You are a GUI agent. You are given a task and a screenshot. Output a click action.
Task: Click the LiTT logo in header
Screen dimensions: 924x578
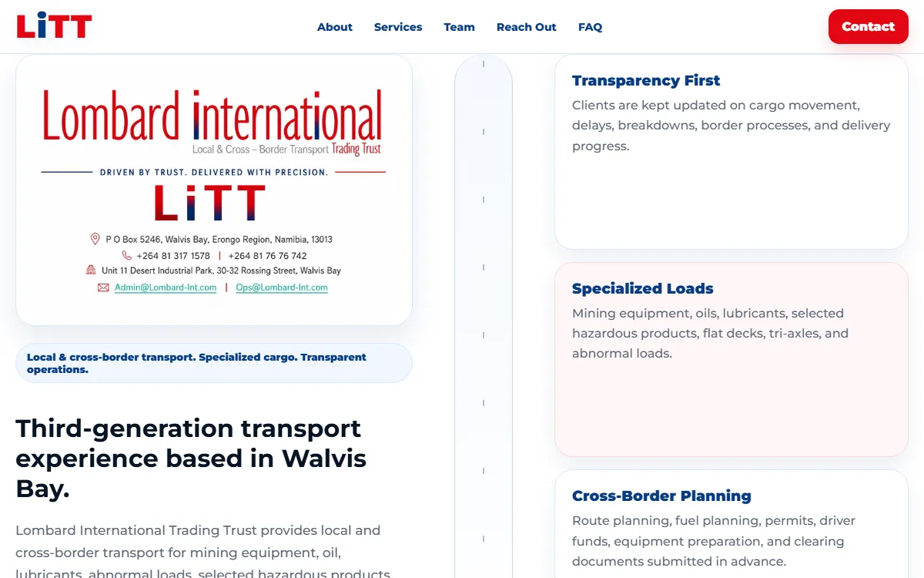[54, 26]
